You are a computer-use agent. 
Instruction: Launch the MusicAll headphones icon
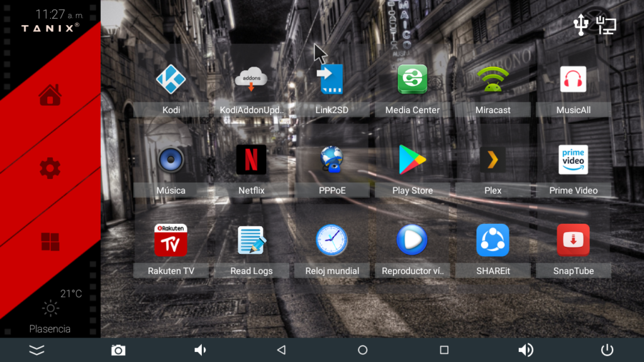574,79
